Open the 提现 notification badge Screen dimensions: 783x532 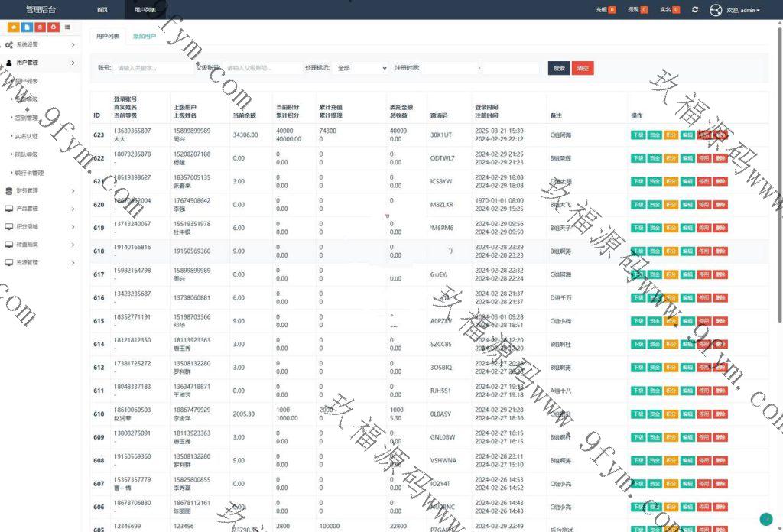(644, 10)
